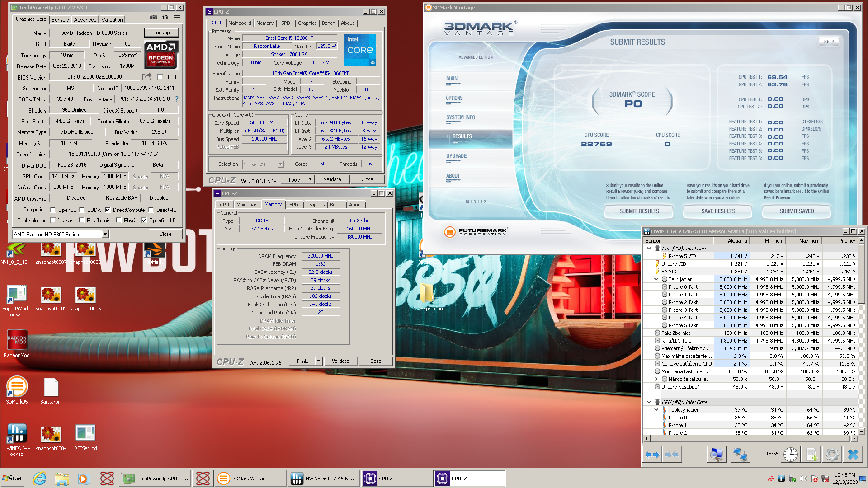Toggle the CUDA checkbox

coord(82,210)
